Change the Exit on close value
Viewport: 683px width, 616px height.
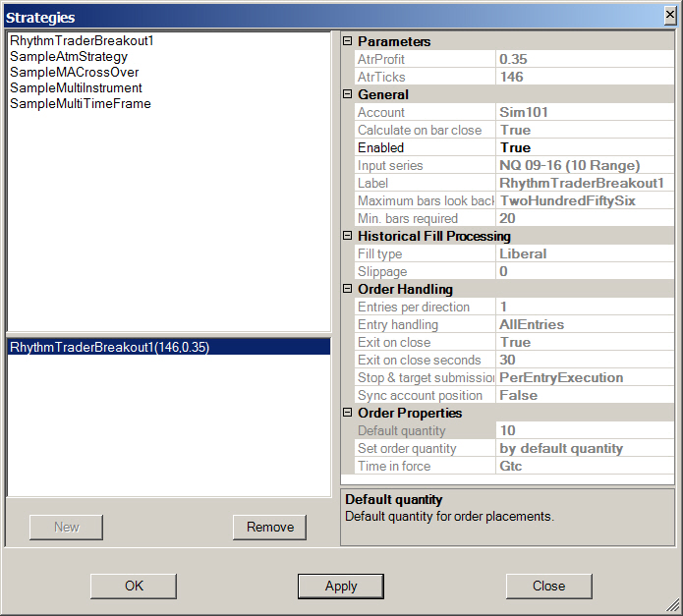585,342
